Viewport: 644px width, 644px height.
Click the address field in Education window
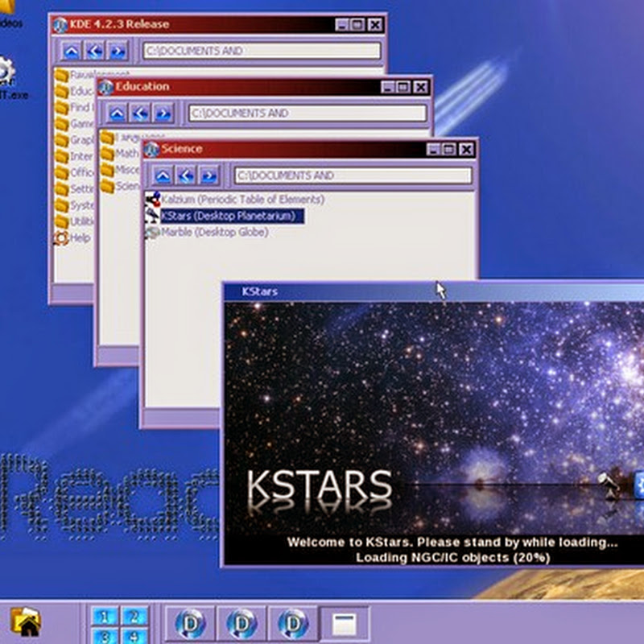coord(308,114)
